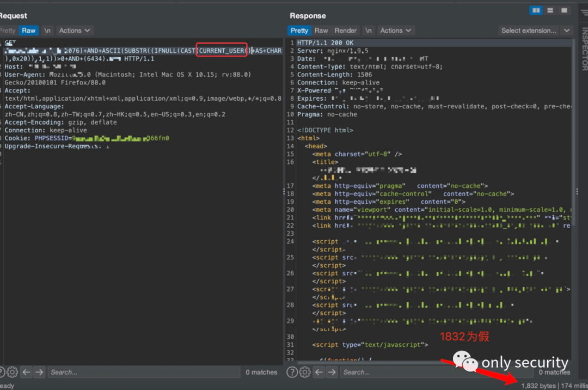The width and height of the screenshot is (588, 390).
Task: Click the Request/Response divider handle
Action: click(284, 192)
